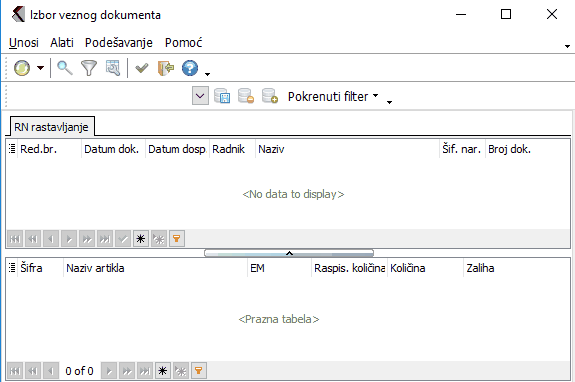Click lower grid last record button
Viewport: 575px width, 382px height.
point(145,371)
